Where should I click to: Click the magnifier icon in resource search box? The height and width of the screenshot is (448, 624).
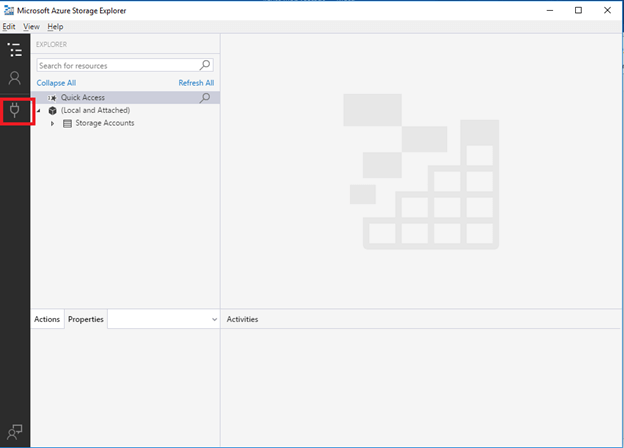pos(205,65)
